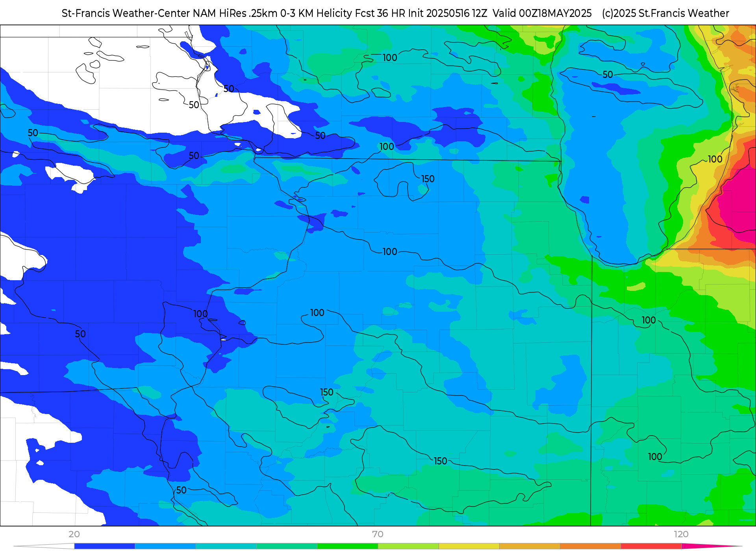Select the lime green legend color segment
This screenshot has height=551, width=756.
pos(408,546)
